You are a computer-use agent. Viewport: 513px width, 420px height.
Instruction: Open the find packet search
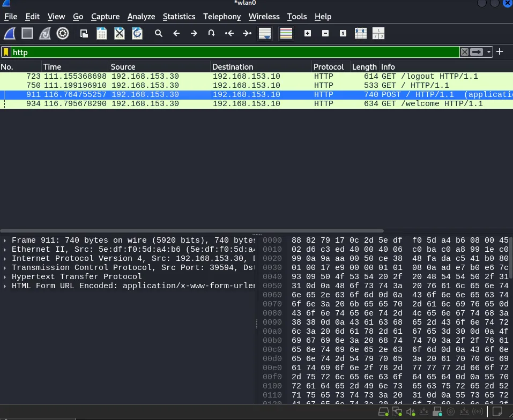tap(159, 33)
